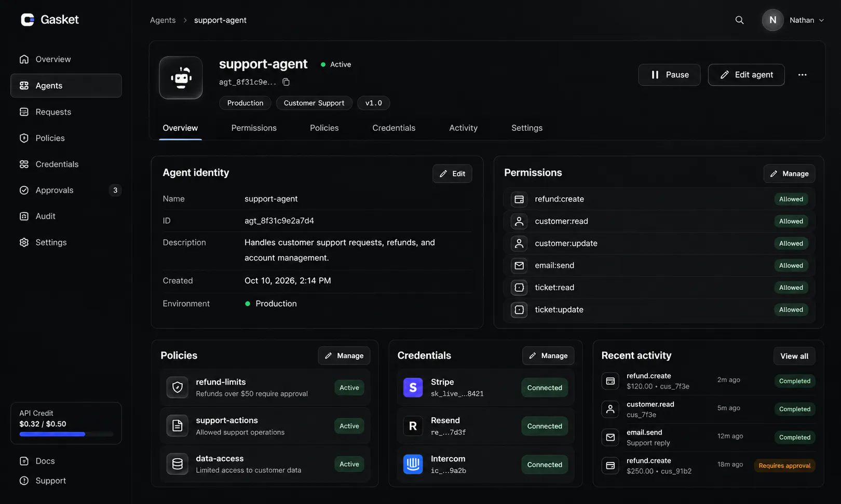Image resolution: width=841 pixels, height=504 pixels.
Task: Open Approvals with 3 pending
Action: coord(66,190)
